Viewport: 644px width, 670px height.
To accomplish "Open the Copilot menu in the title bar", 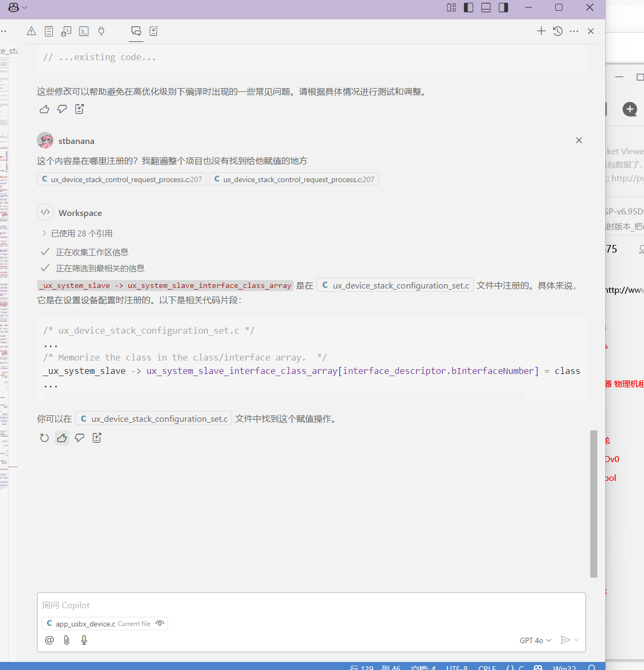I will (17, 8).
